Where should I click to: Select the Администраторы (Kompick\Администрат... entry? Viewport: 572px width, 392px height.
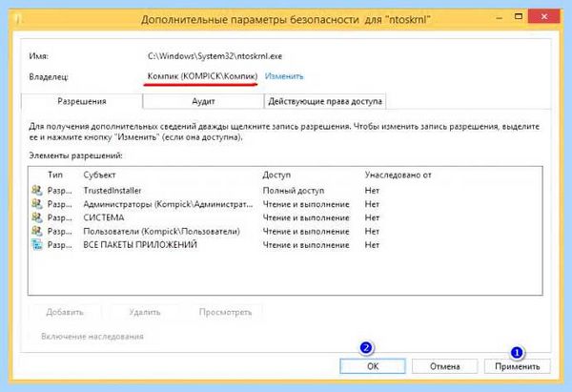point(285,204)
